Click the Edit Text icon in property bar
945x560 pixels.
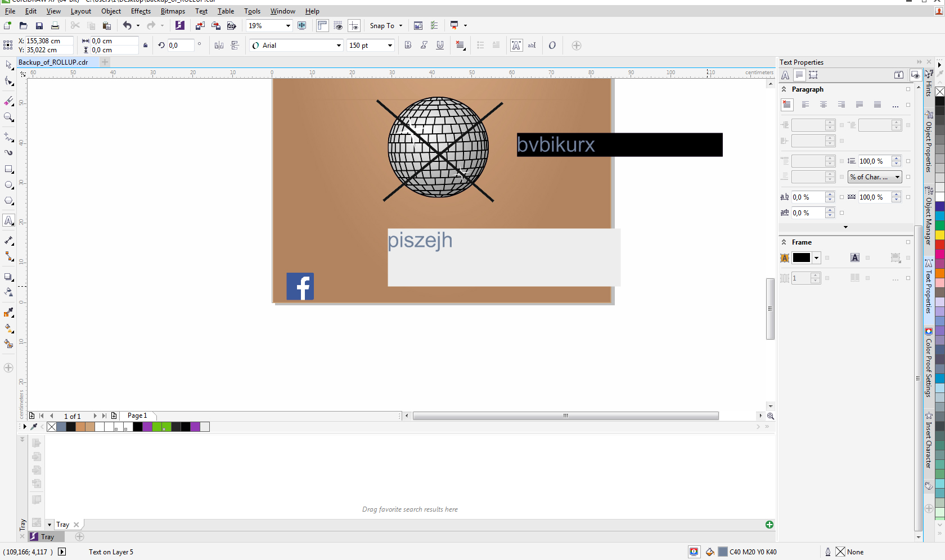pyautogui.click(x=532, y=46)
